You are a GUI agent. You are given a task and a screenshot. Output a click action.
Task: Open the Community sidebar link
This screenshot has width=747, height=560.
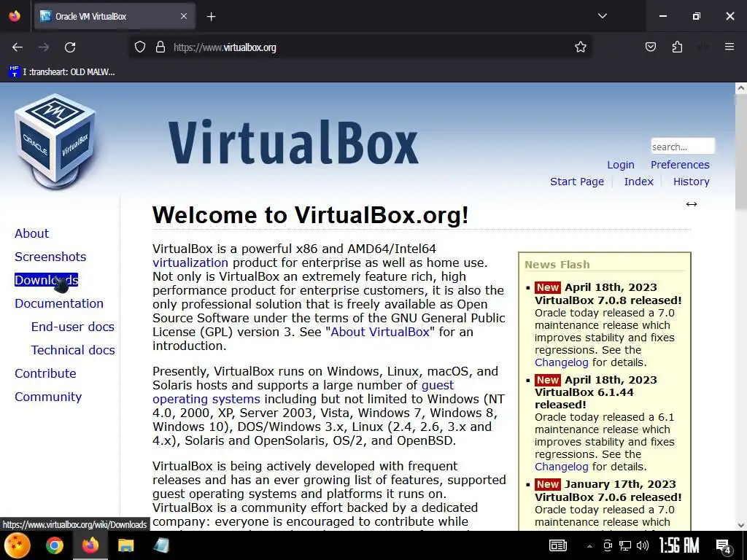(48, 397)
